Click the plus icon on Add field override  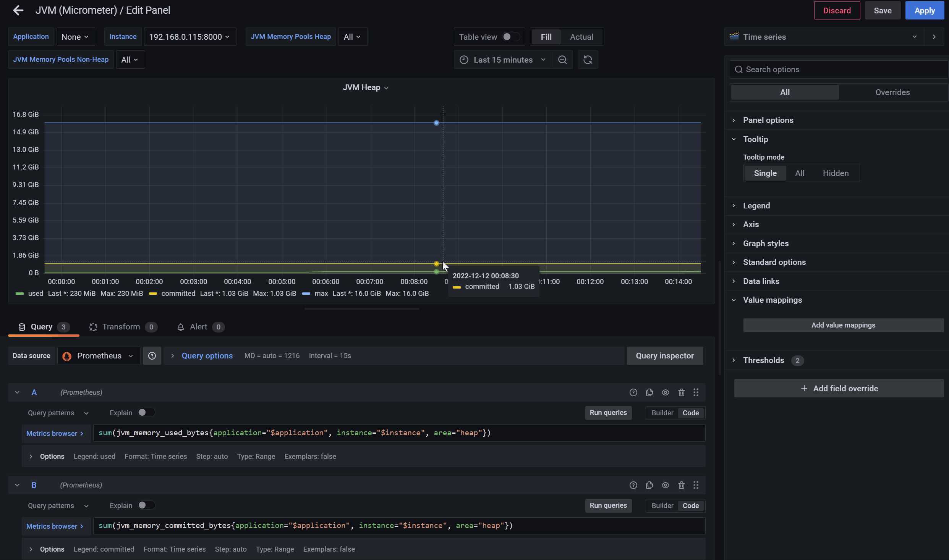804,388
